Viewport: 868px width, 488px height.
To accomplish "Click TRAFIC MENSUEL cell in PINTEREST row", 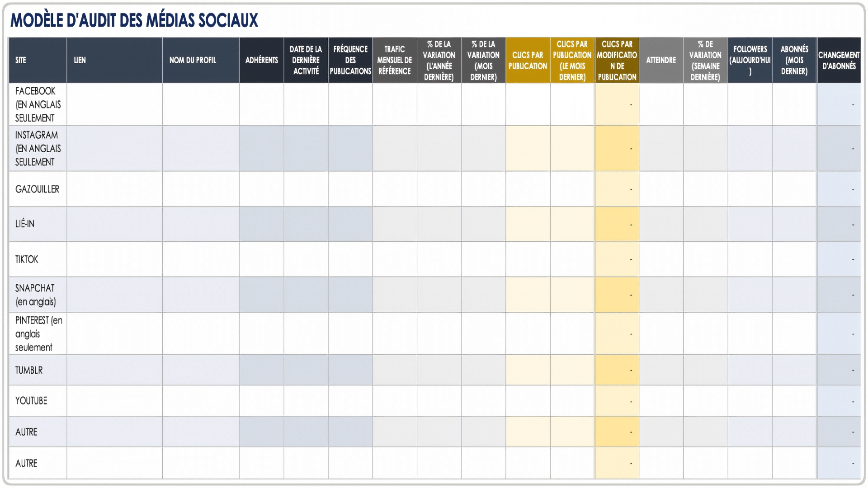I will point(395,334).
